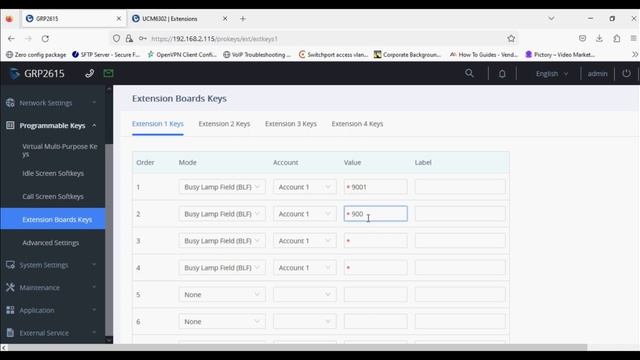Open the OpenVPN Client Config bookmark
The height and width of the screenshot is (360, 640).
pos(182,54)
